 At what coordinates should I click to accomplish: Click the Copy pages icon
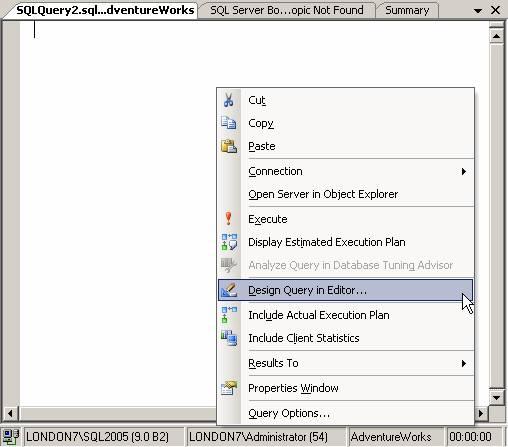click(x=229, y=123)
